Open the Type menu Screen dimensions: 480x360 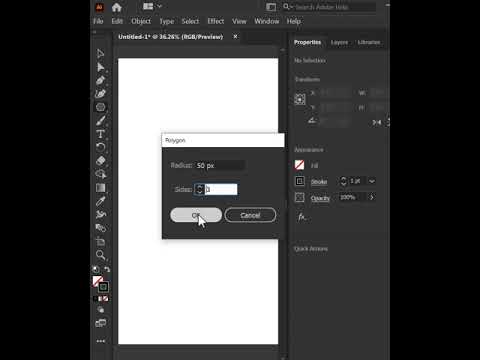[167, 21]
